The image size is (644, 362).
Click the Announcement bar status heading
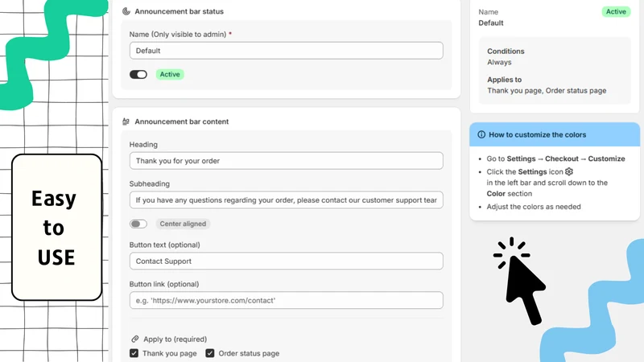tap(179, 11)
